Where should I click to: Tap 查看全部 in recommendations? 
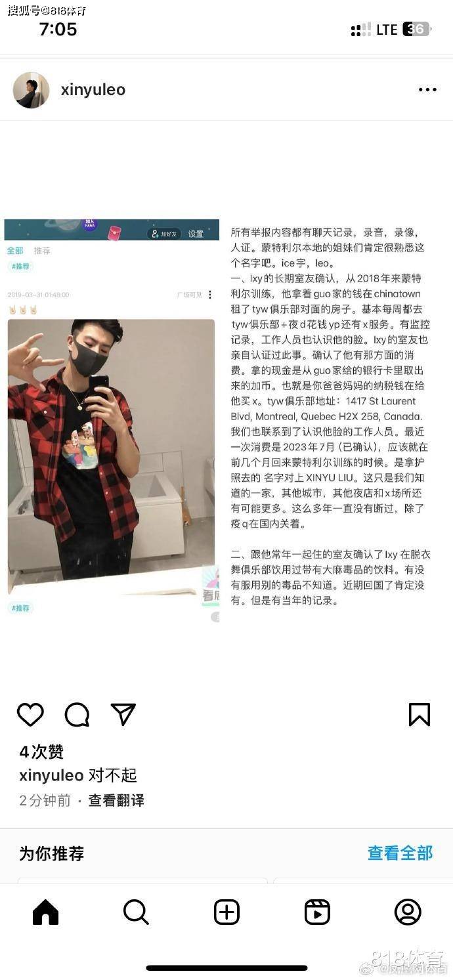[400, 853]
